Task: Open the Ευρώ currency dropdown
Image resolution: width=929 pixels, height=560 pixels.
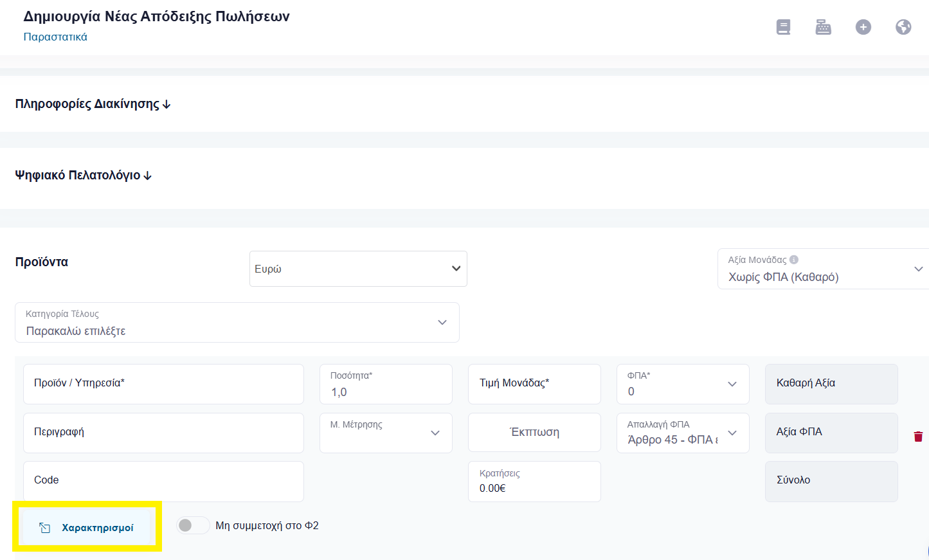Action: (x=358, y=269)
